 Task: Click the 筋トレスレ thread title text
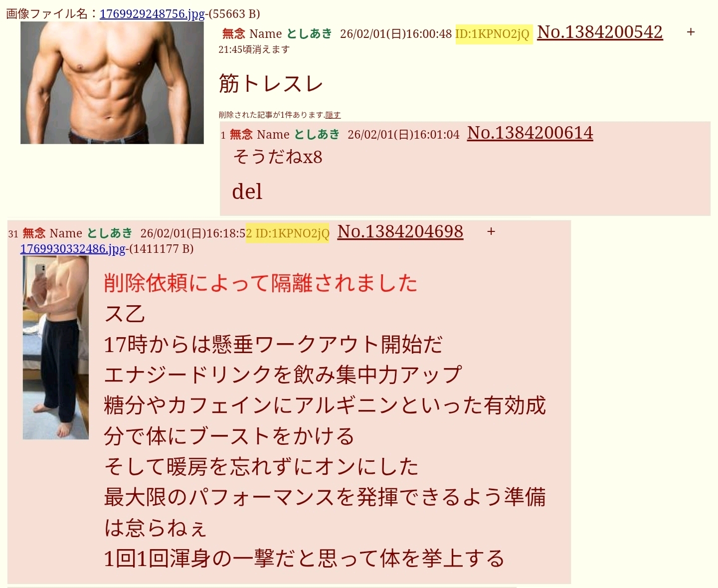pos(271,83)
